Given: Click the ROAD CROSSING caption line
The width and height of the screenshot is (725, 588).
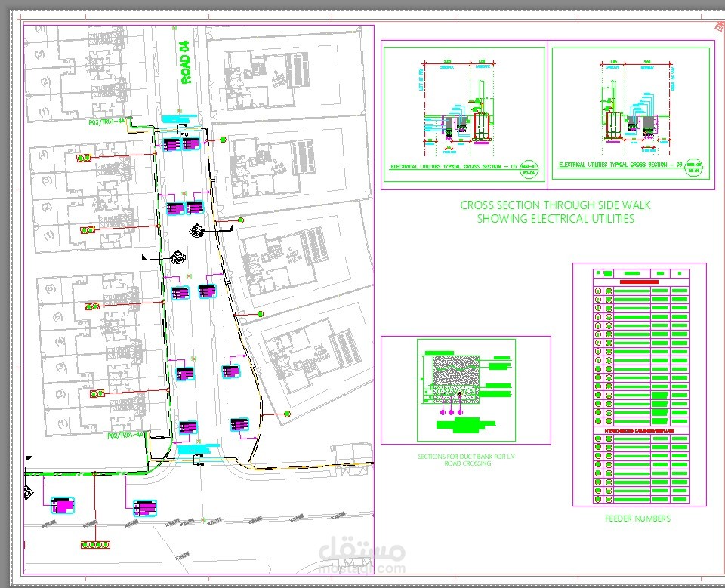Looking at the screenshot, I should pos(467,463).
